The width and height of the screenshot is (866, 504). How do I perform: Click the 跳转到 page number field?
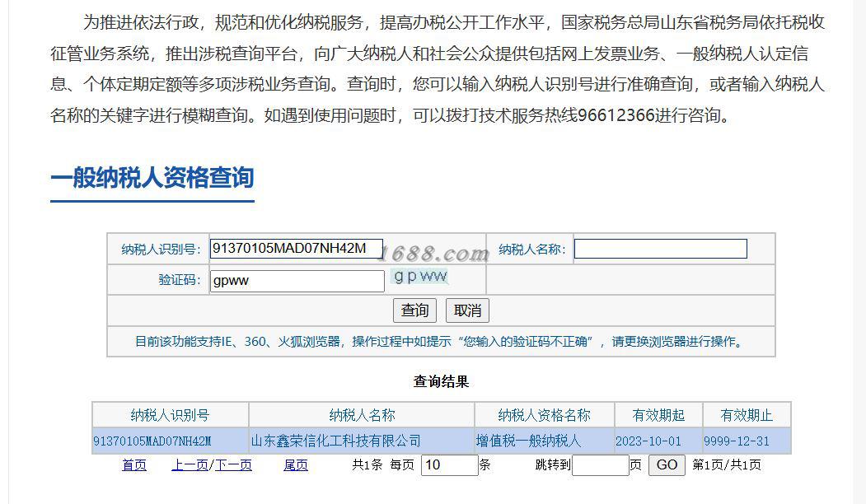(x=601, y=464)
